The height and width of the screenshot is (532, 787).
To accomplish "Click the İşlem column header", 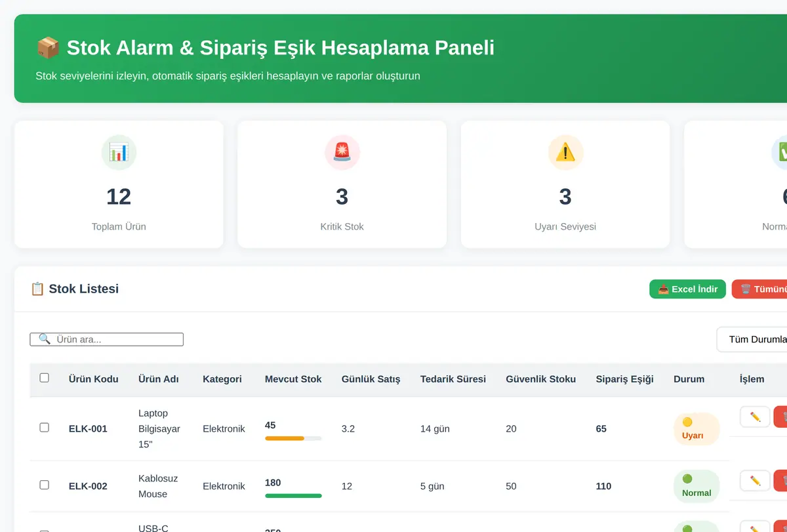I will [752, 379].
